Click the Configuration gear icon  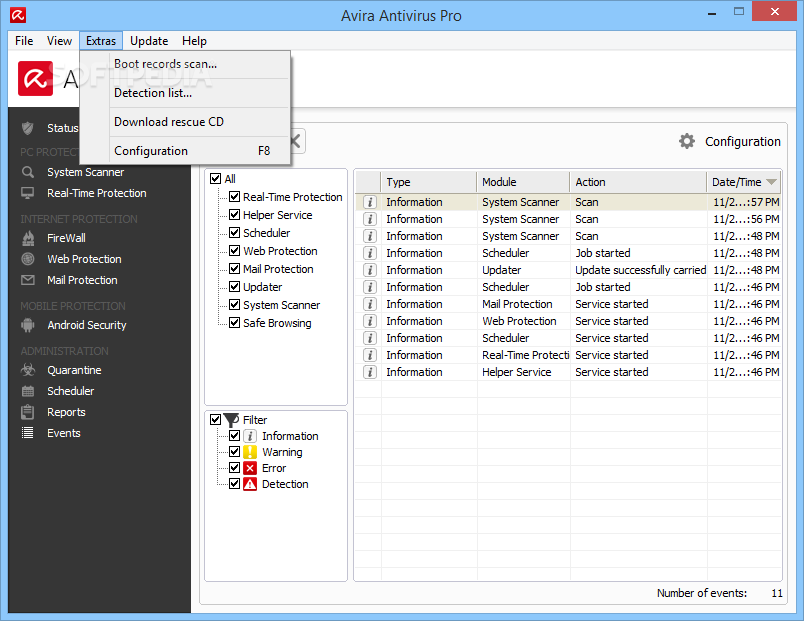click(x=687, y=142)
